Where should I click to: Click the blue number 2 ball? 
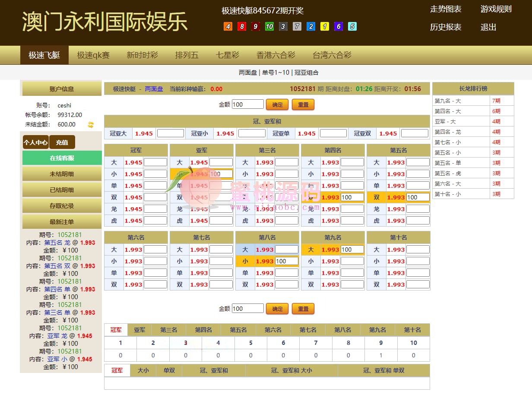click(311, 26)
